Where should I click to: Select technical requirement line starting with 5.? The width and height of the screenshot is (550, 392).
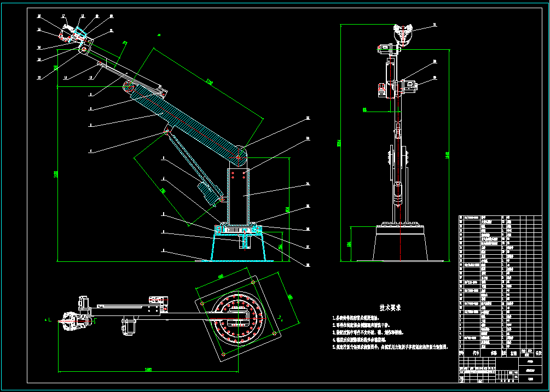point(390,347)
